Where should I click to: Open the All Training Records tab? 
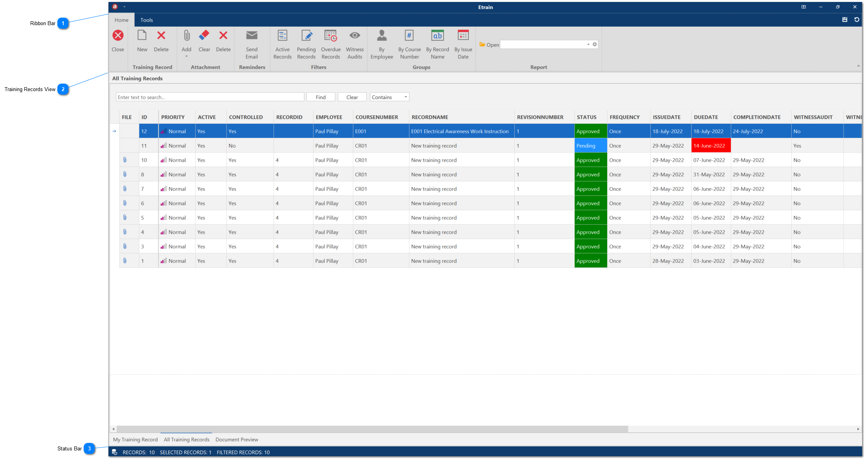pyautogui.click(x=187, y=439)
